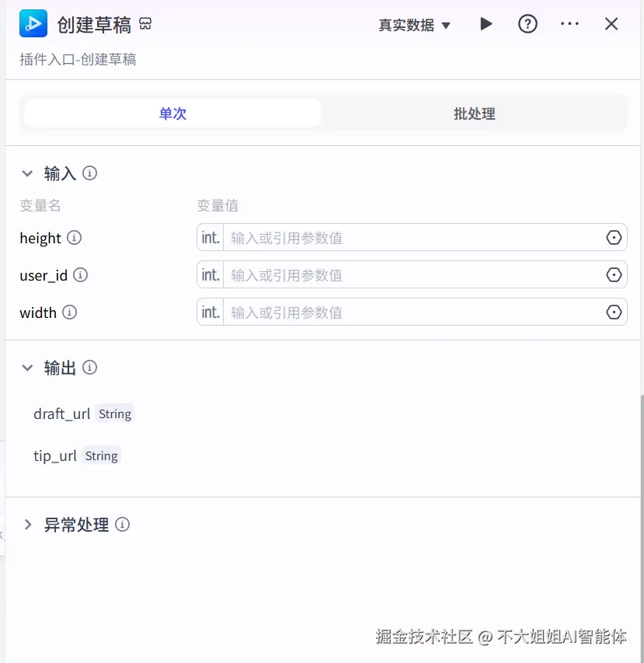The height and width of the screenshot is (663, 644).
Task: Click the info icon beside the height variable
Action: [75, 239]
